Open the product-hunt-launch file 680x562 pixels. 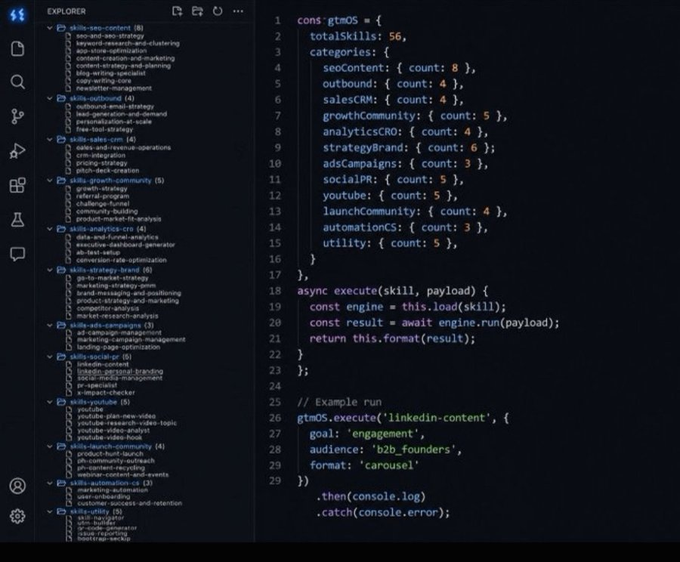pyautogui.click(x=110, y=454)
